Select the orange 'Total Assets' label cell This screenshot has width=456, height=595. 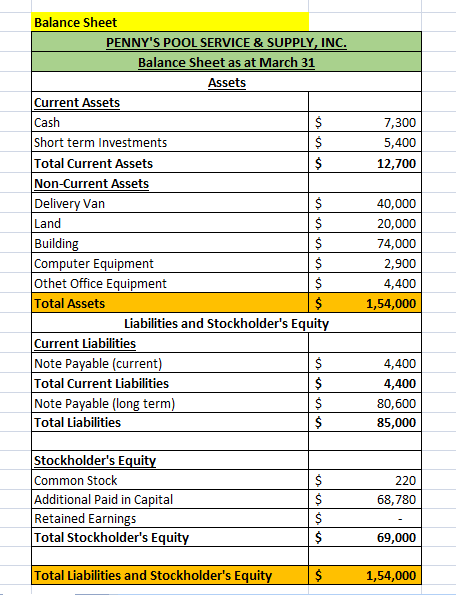click(x=170, y=303)
